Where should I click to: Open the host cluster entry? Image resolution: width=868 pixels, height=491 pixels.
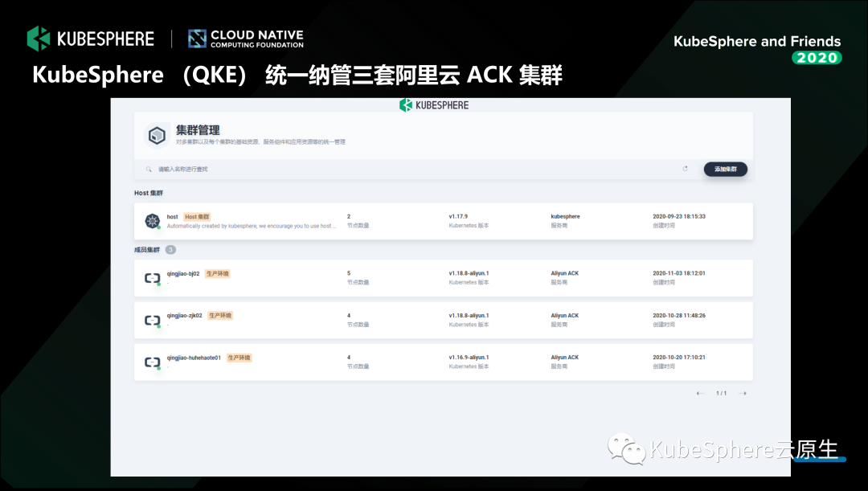click(x=444, y=221)
